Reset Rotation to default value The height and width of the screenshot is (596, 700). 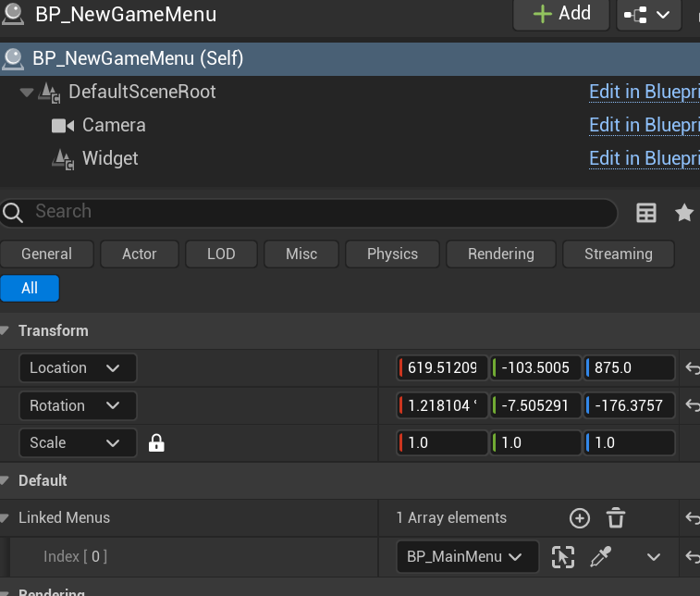point(693,405)
